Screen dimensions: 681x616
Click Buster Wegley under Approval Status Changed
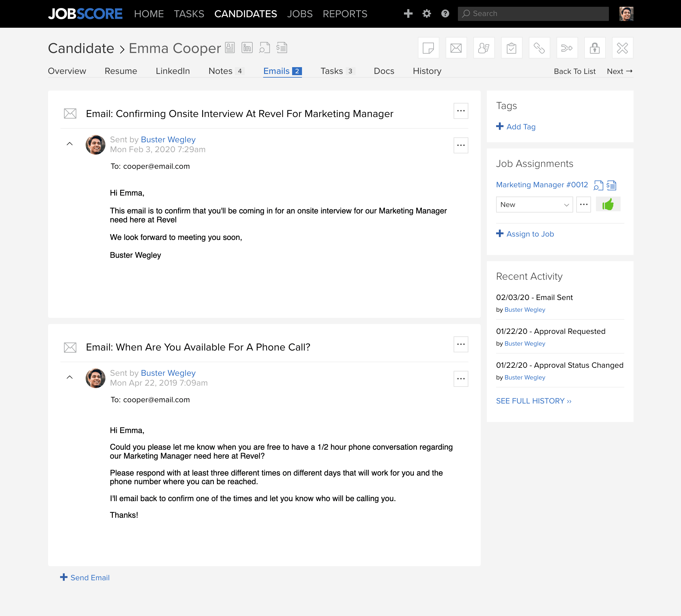tap(524, 377)
